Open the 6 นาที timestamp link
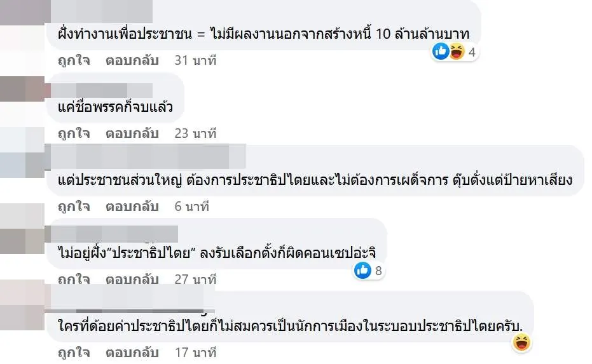This screenshot has height=364, width=592. [191, 206]
